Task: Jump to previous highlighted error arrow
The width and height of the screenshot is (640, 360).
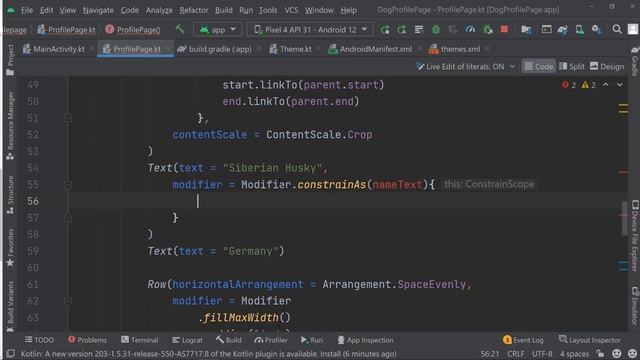Action: [606, 85]
